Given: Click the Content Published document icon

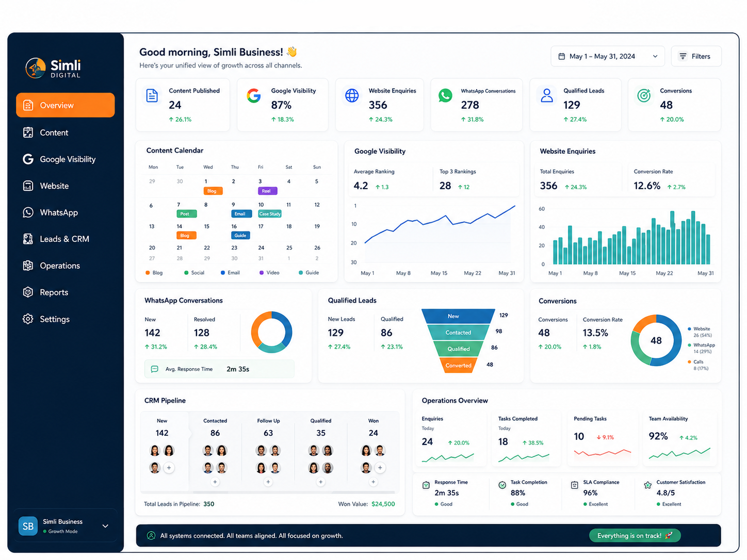Looking at the screenshot, I should pos(152,95).
